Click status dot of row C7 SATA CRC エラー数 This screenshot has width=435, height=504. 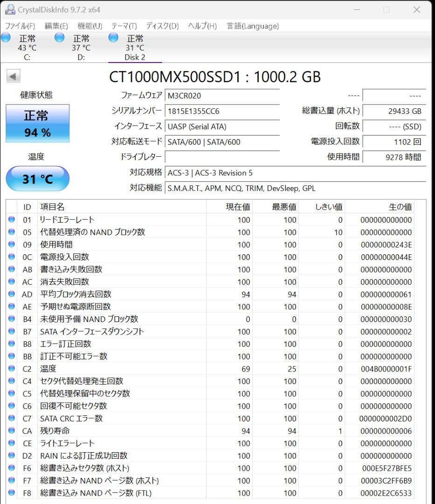click(x=12, y=418)
